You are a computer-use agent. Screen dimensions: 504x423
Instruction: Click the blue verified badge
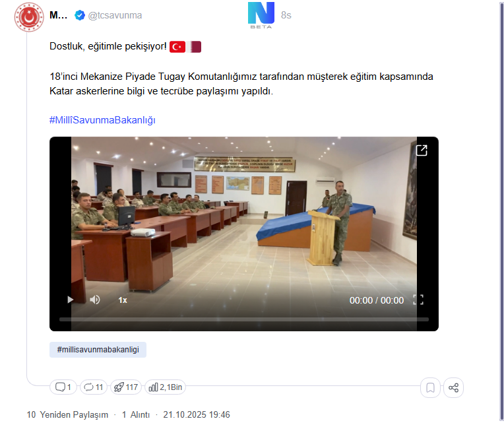[79, 15]
